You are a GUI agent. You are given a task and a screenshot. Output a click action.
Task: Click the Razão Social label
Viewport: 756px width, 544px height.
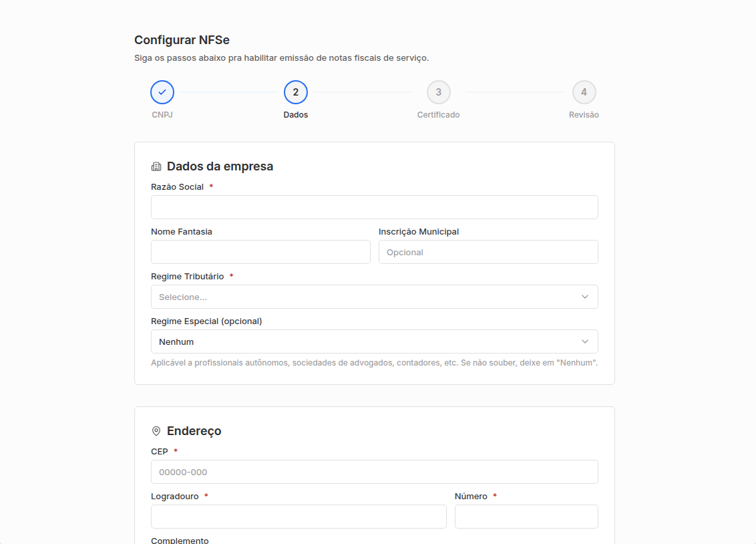178,187
